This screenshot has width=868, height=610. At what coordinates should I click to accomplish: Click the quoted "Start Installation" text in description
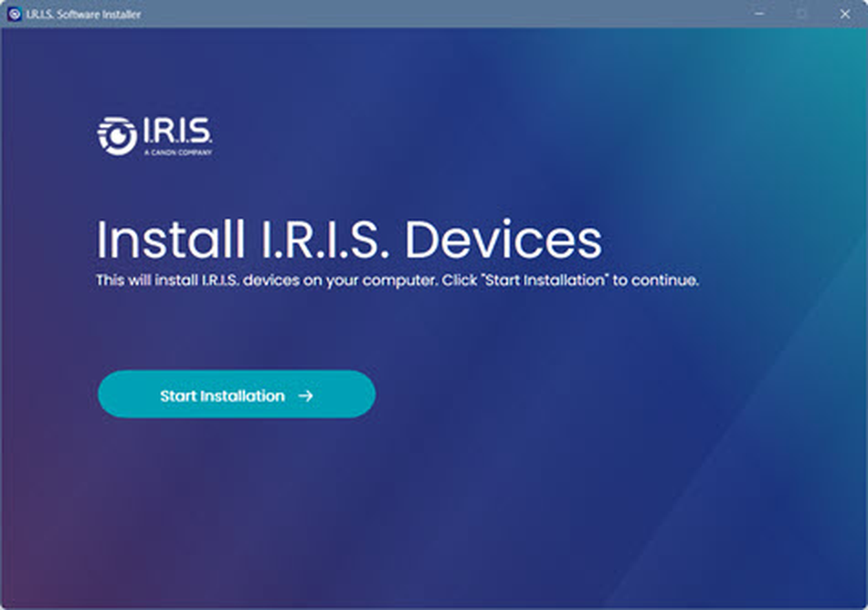point(545,279)
